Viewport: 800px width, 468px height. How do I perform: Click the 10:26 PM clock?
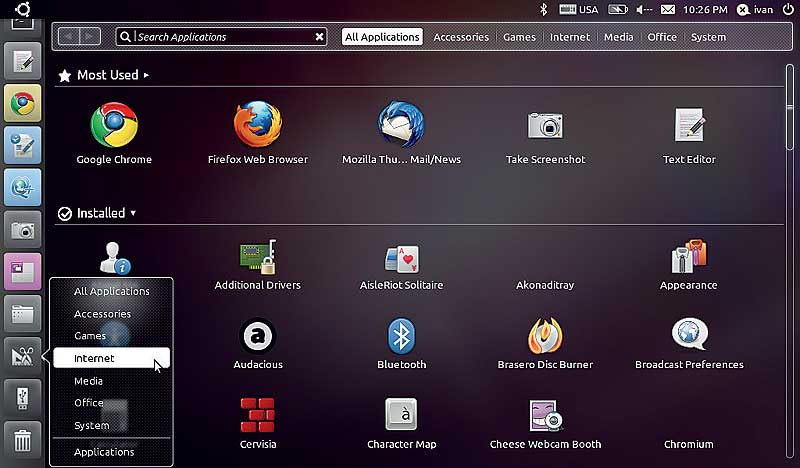(705, 9)
